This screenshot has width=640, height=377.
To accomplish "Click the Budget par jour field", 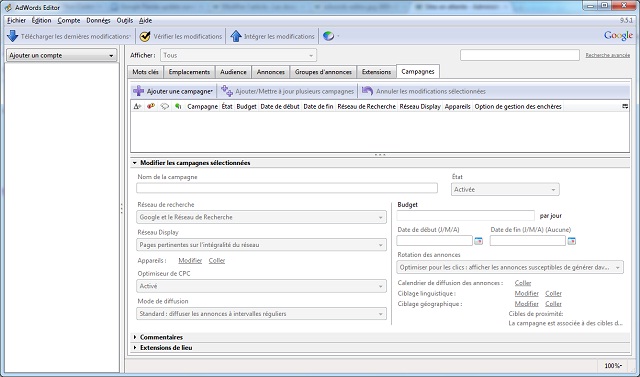I will (465, 215).
